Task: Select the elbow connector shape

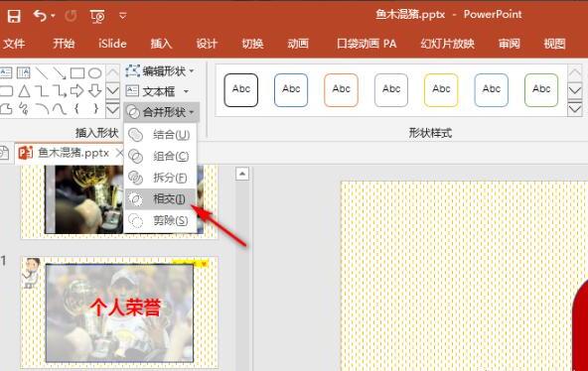Action: (x=42, y=91)
